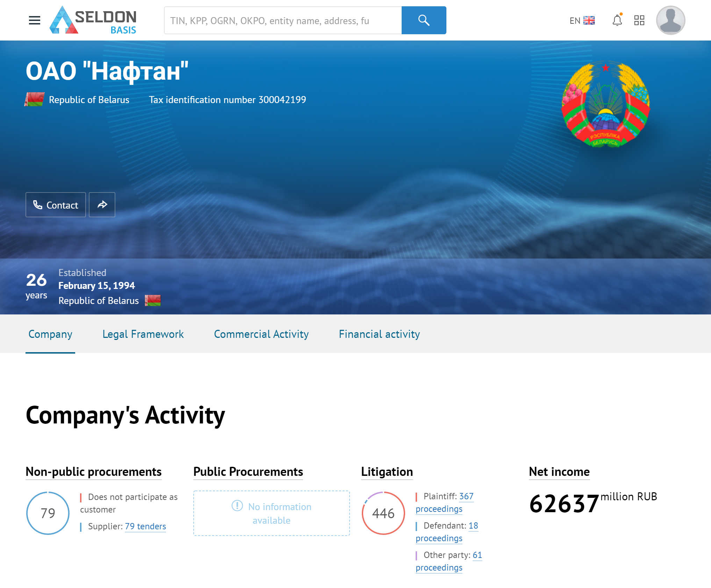
Task: Click the No information available notice
Action: [x=271, y=513]
